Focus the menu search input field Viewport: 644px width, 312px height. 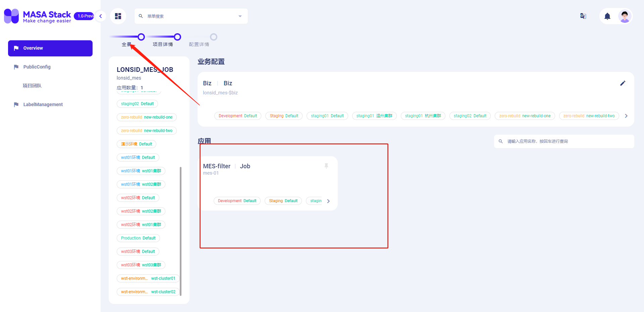click(191, 16)
